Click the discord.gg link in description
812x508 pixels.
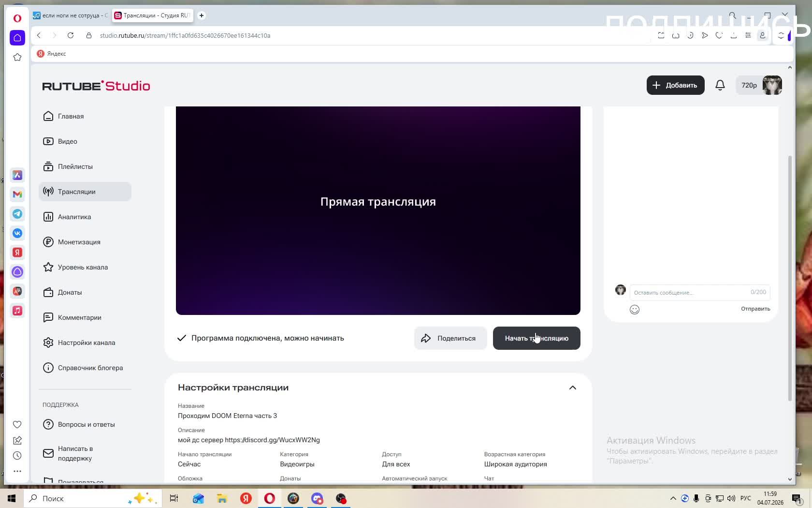272,440
